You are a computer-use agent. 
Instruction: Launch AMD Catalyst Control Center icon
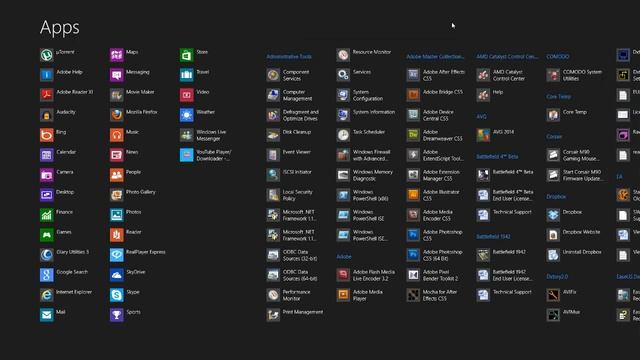pyautogui.click(x=483, y=75)
